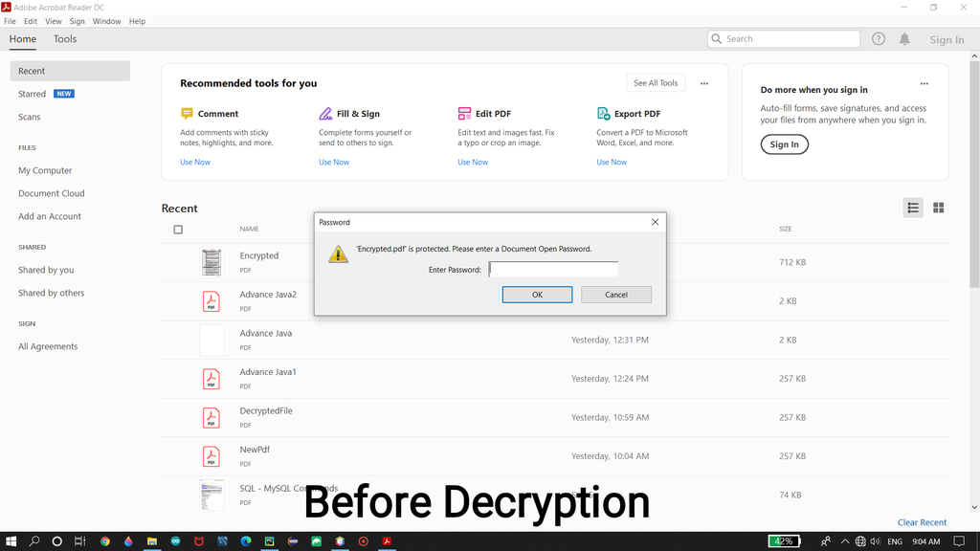Screen dimensions: 980x551
Task: Click the Edit PDF tool icon
Action: coord(464,113)
